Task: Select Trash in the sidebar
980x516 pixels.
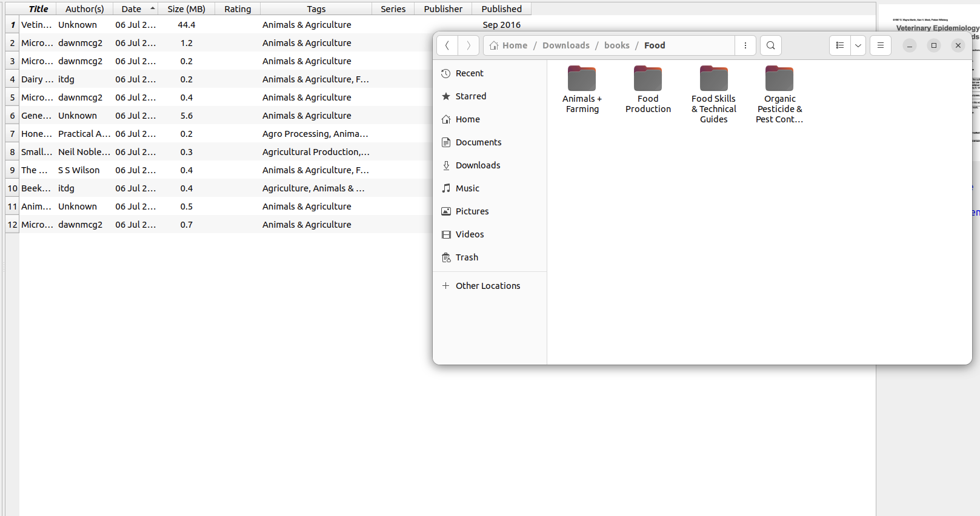Action: [467, 257]
